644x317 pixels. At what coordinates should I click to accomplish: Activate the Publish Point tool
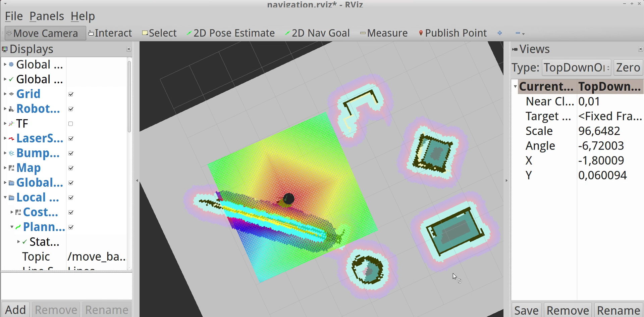click(452, 33)
